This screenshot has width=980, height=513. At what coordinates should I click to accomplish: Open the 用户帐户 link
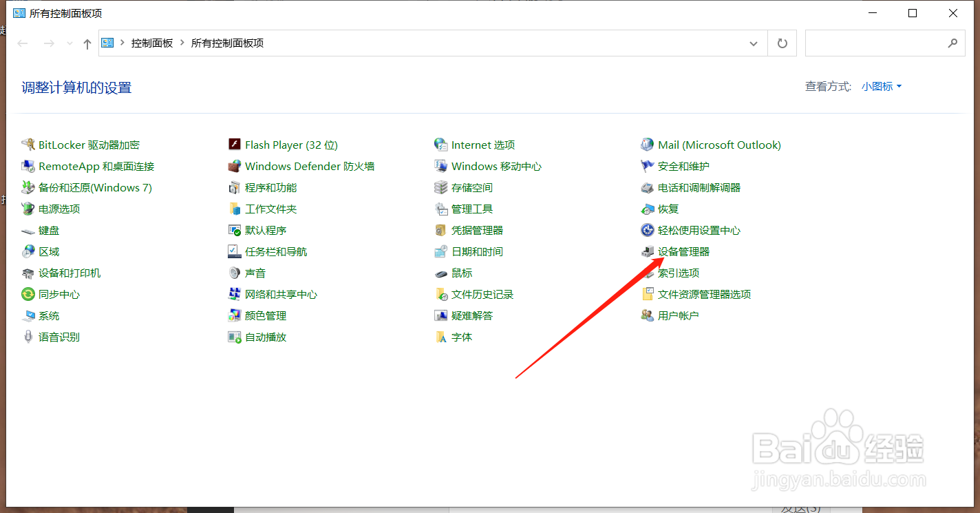coord(678,315)
